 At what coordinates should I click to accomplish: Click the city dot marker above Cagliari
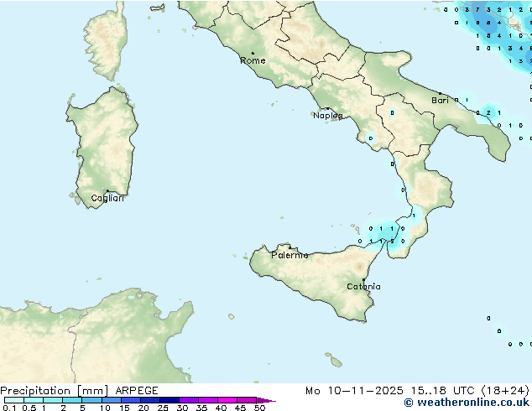(x=107, y=191)
